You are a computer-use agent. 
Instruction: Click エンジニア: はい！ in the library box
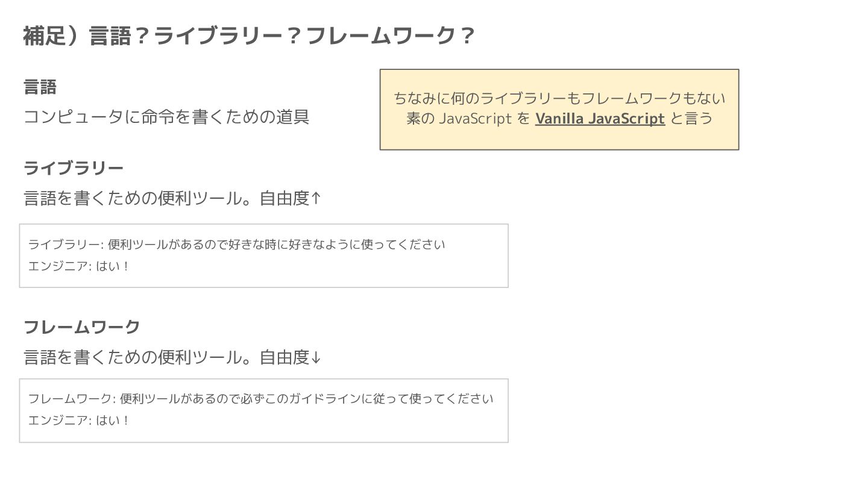coord(79,266)
